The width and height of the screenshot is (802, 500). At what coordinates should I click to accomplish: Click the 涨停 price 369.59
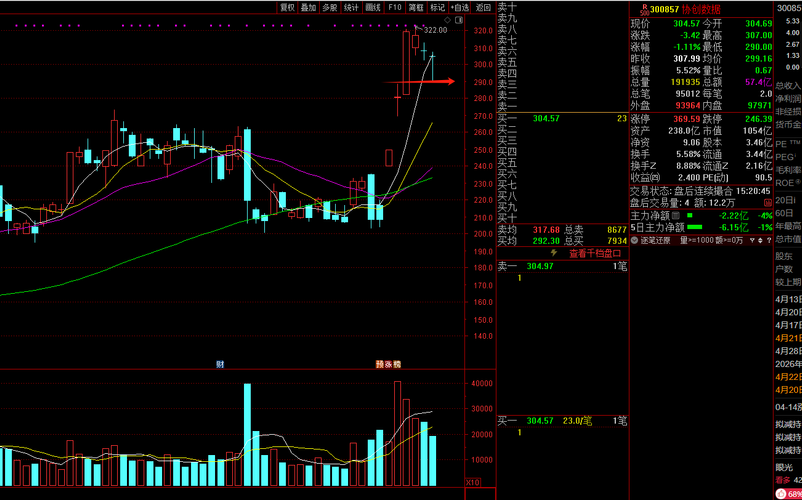pyautogui.click(x=686, y=119)
